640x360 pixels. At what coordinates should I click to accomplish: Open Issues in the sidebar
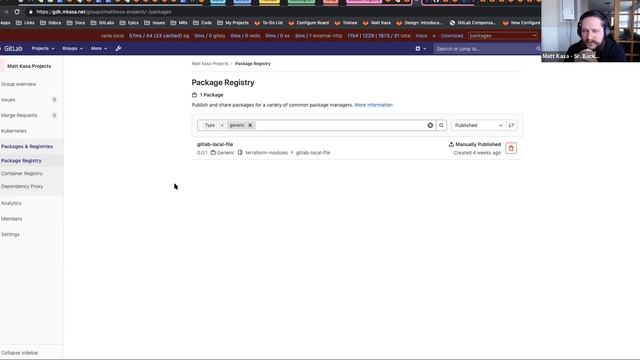[8, 100]
